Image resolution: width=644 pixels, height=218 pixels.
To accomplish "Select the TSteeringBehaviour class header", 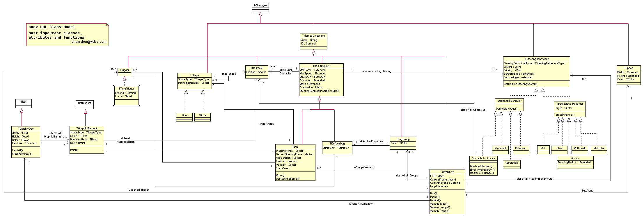I will (x=536, y=59).
